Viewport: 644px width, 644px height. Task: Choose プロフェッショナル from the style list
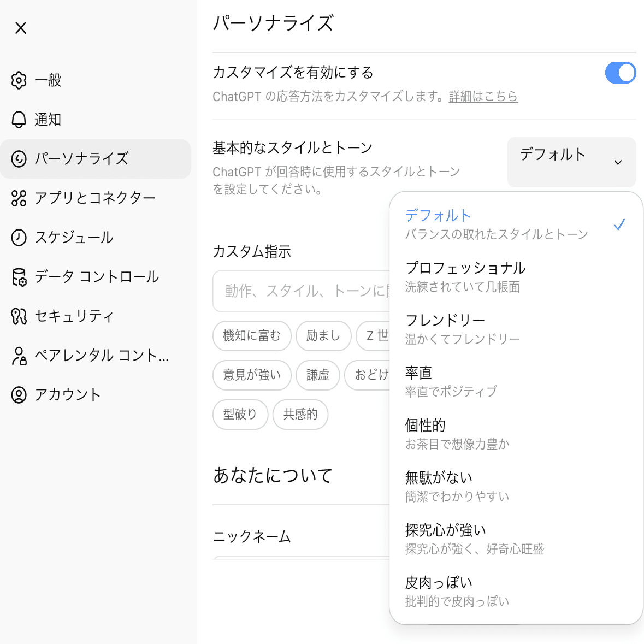(x=465, y=276)
